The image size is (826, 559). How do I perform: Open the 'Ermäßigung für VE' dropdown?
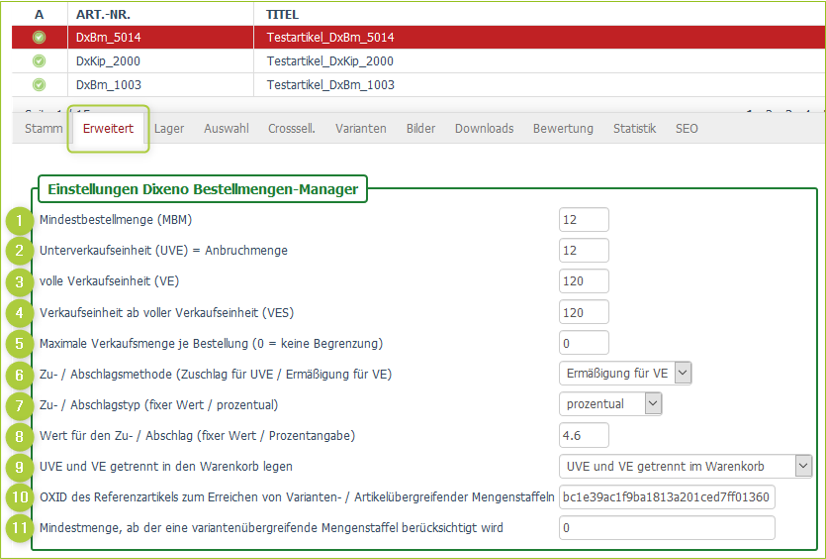click(625, 373)
